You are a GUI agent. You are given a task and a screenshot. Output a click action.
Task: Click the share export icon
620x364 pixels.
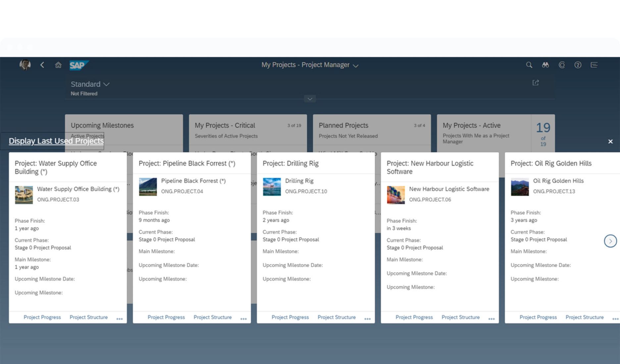(x=536, y=83)
